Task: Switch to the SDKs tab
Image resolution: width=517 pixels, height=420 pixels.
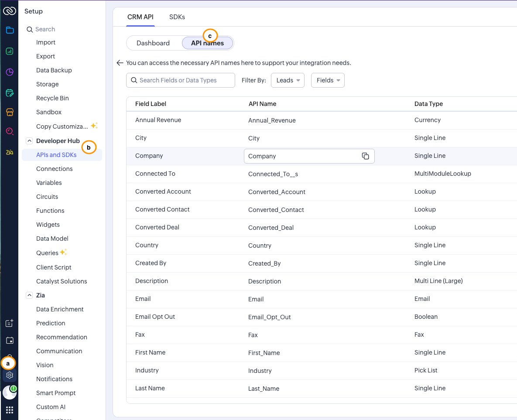Action: [177, 17]
